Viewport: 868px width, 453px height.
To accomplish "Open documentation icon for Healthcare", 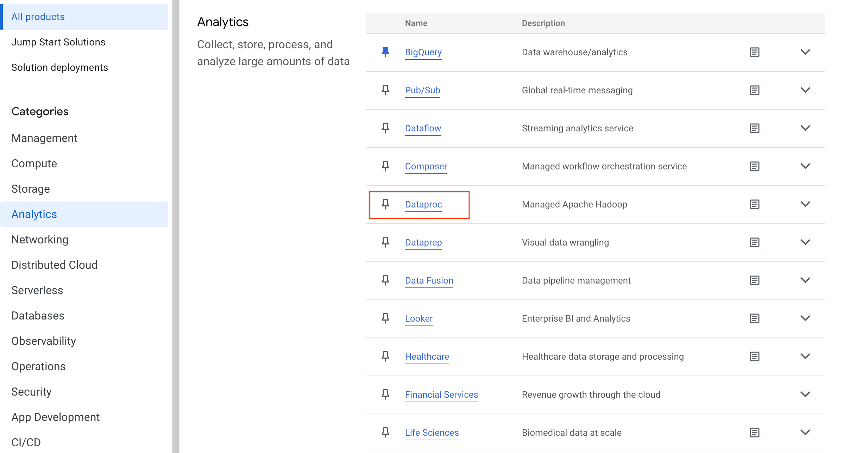I will coord(754,356).
